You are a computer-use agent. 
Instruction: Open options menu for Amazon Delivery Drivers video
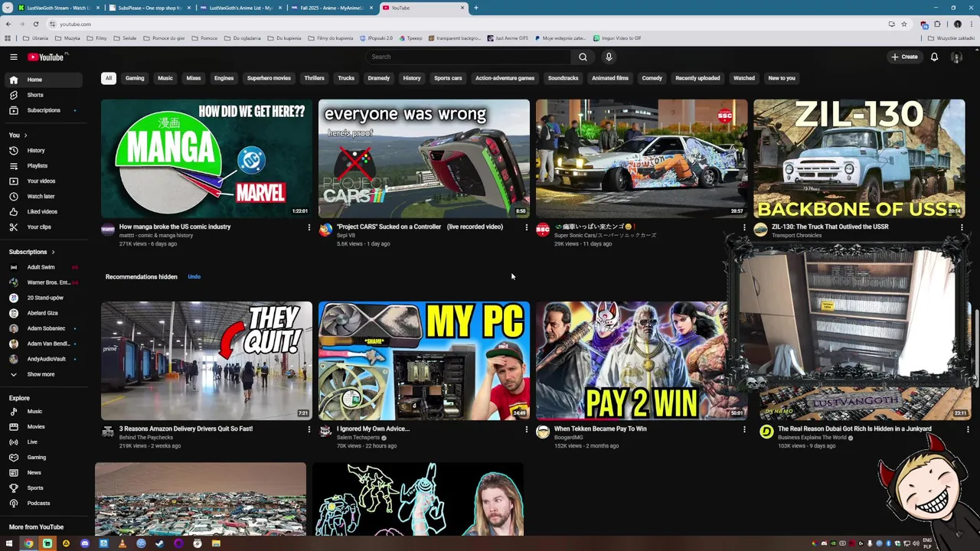(x=309, y=429)
